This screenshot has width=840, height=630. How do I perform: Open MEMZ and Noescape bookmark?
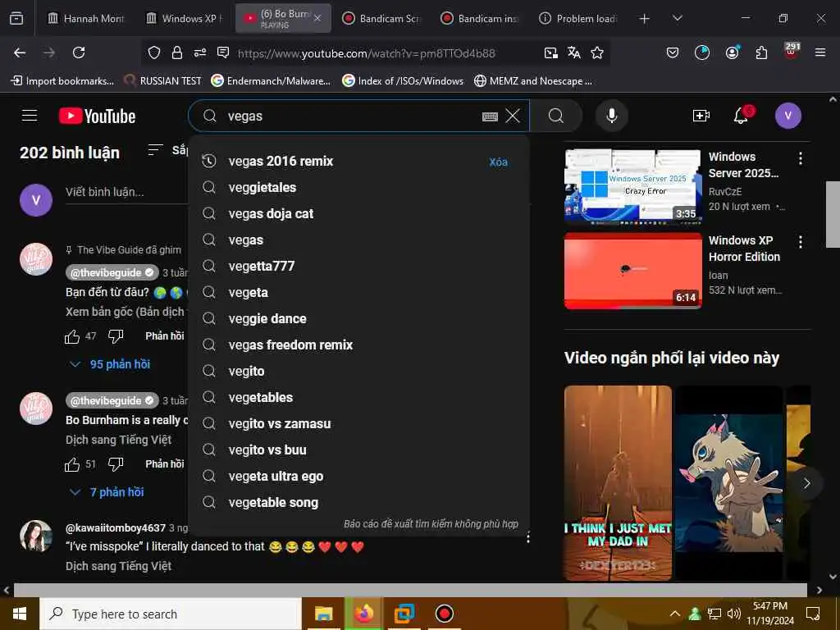coord(533,81)
